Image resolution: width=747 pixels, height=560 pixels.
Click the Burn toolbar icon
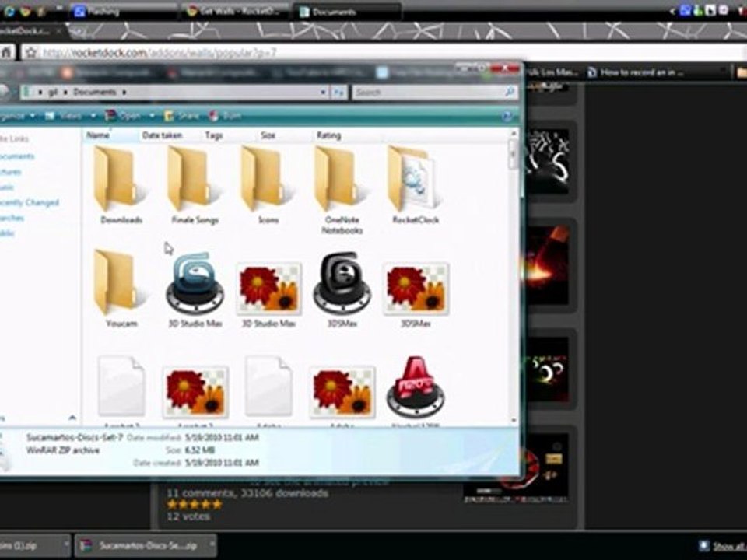[x=214, y=116]
